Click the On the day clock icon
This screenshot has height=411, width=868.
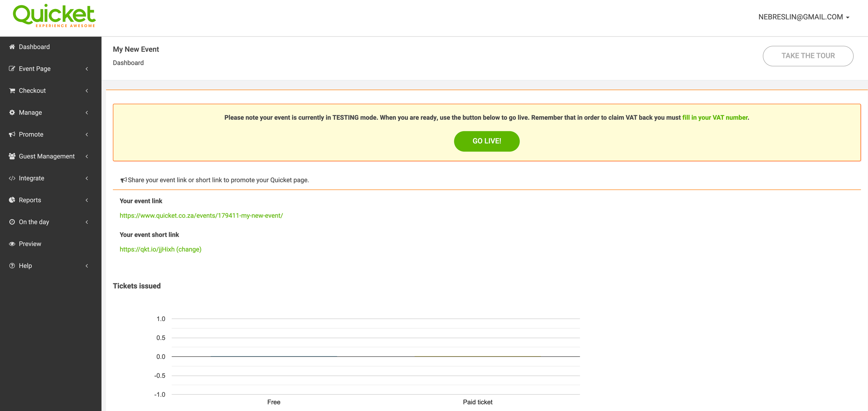(x=12, y=222)
